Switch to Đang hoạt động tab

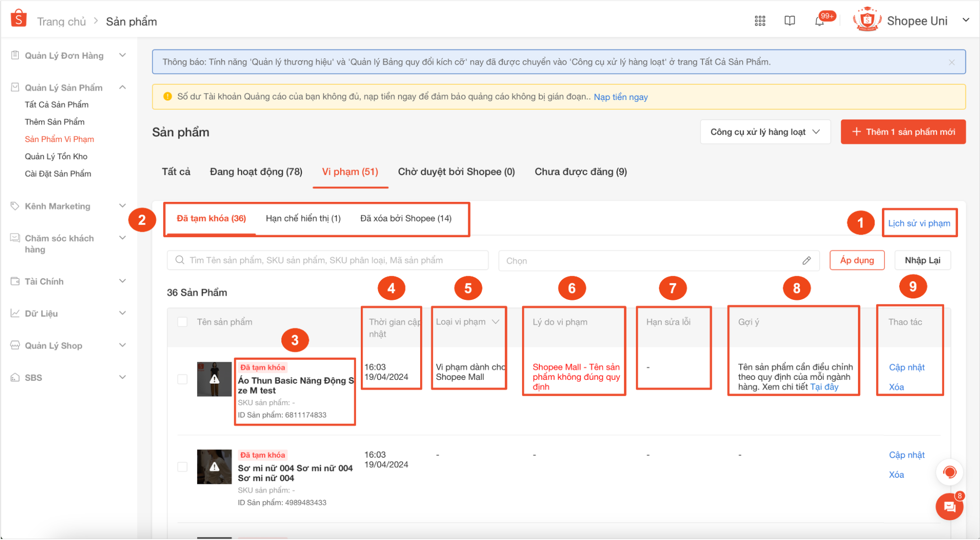tap(256, 172)
